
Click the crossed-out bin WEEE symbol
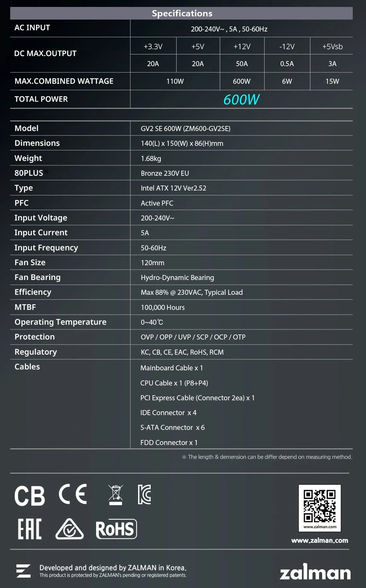click(x=115, y=495)
